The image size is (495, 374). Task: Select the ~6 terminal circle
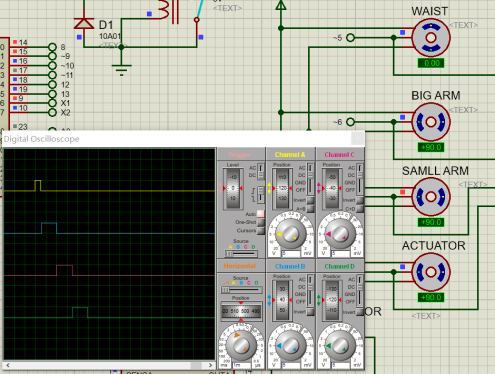click(350, 122)
